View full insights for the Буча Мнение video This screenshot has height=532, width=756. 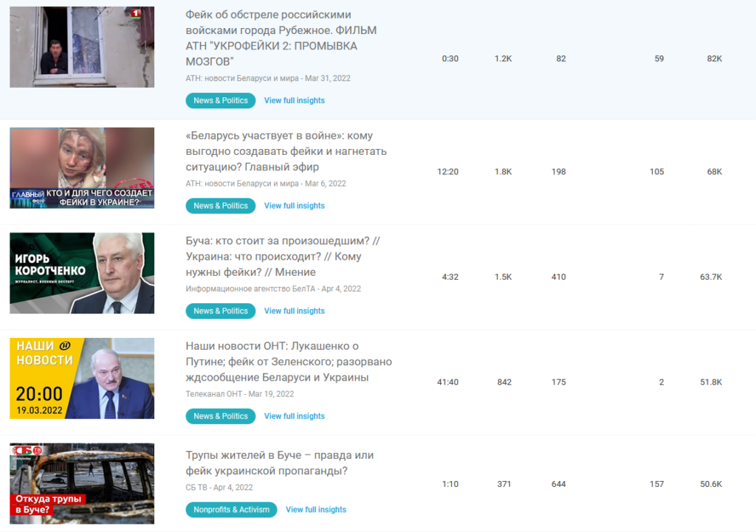click(294, 311)
